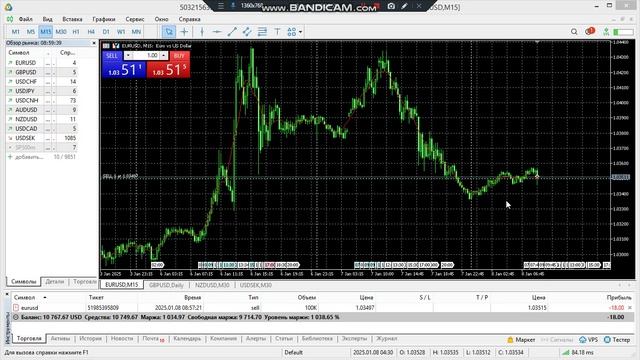The height and width of the screenshot is (360, 640).
Task: Select the Fibonacci retracement tool
Action: 262,32
